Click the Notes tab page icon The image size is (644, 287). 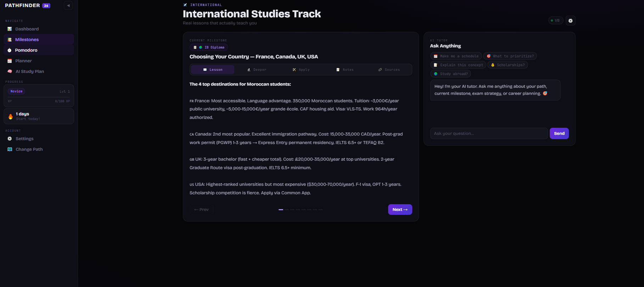(338, 70)
